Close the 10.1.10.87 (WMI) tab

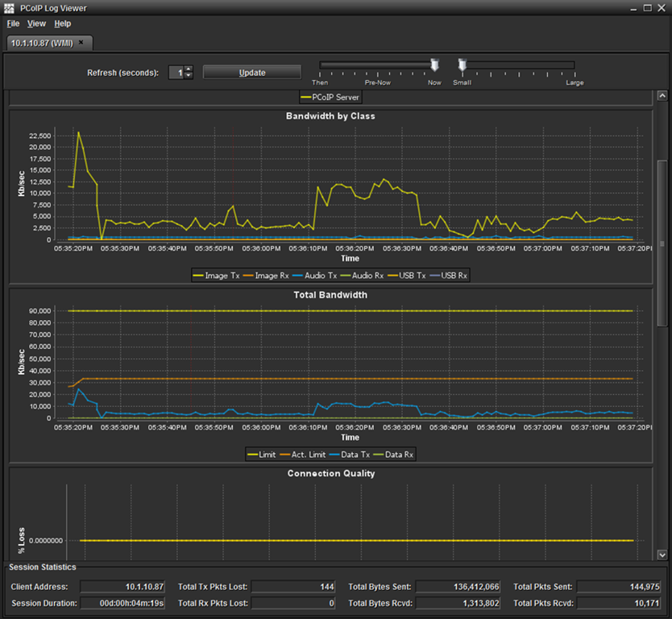[81, 43]
